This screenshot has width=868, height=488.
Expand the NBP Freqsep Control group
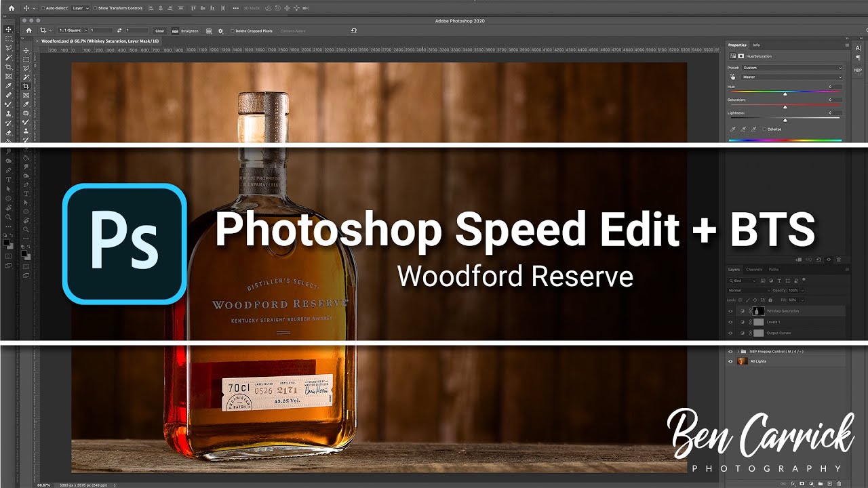tap(738, 352)
